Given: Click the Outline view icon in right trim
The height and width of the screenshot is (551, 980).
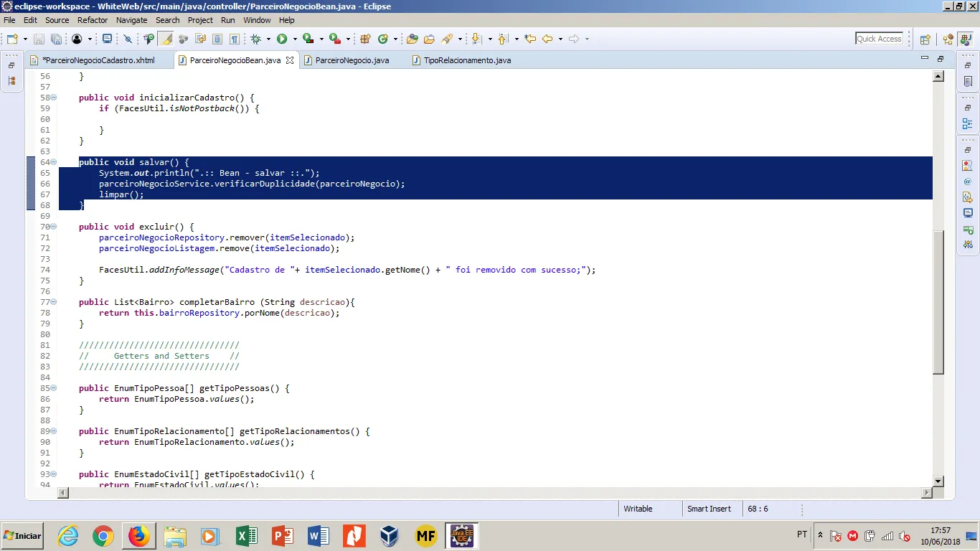Looking at the screenshot, I should tap(968, 124).
